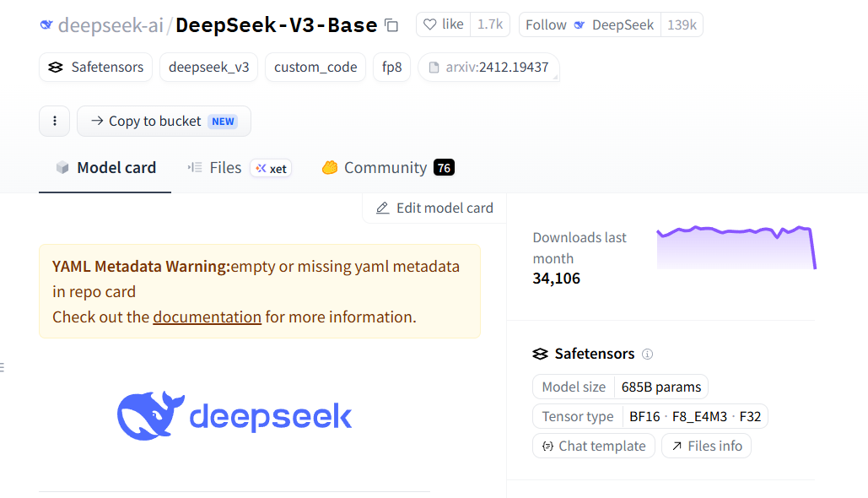Select the Safetensors tag
This screenshot has height=498, width=868.
tap(96, 67)
